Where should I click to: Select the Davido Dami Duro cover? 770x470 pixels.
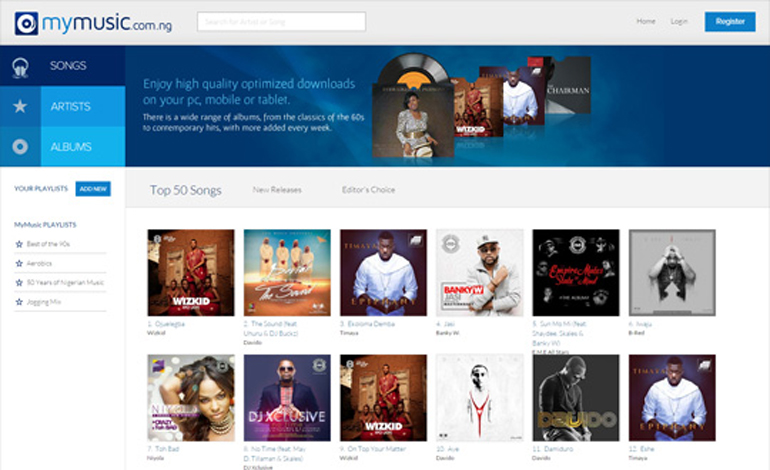tap(576, 398)
